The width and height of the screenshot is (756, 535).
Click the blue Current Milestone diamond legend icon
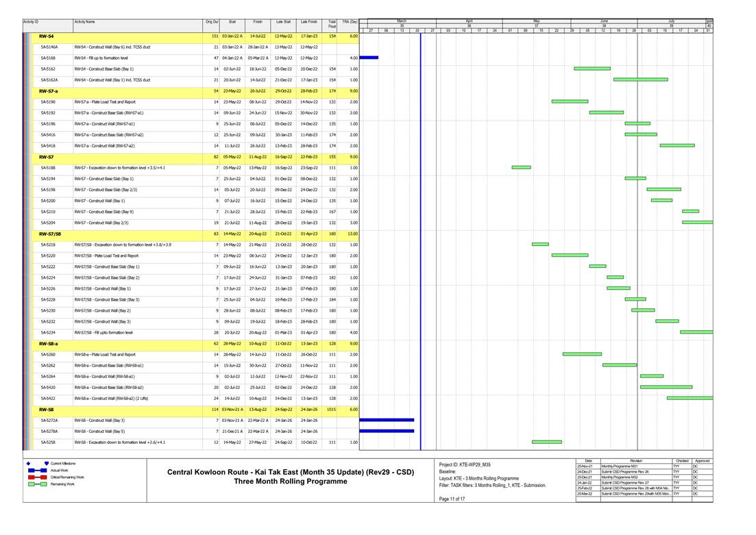click(29, 464)
